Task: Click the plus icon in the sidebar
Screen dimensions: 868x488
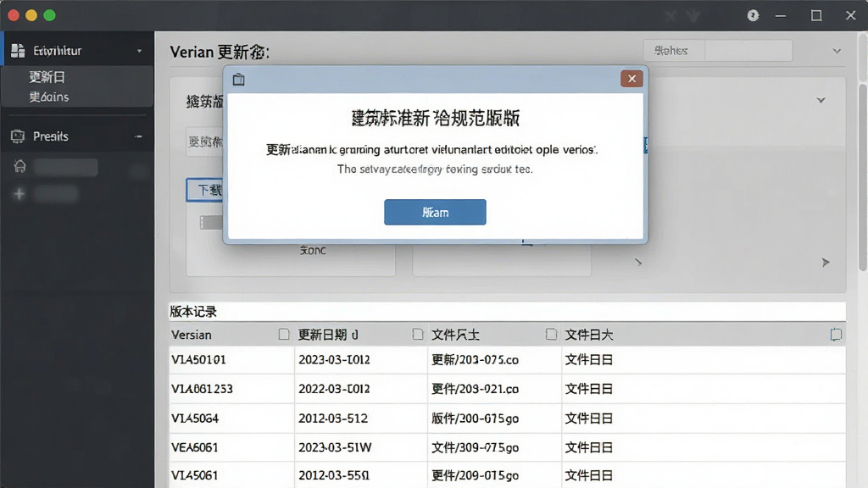Action: click(x=19, y=194)
